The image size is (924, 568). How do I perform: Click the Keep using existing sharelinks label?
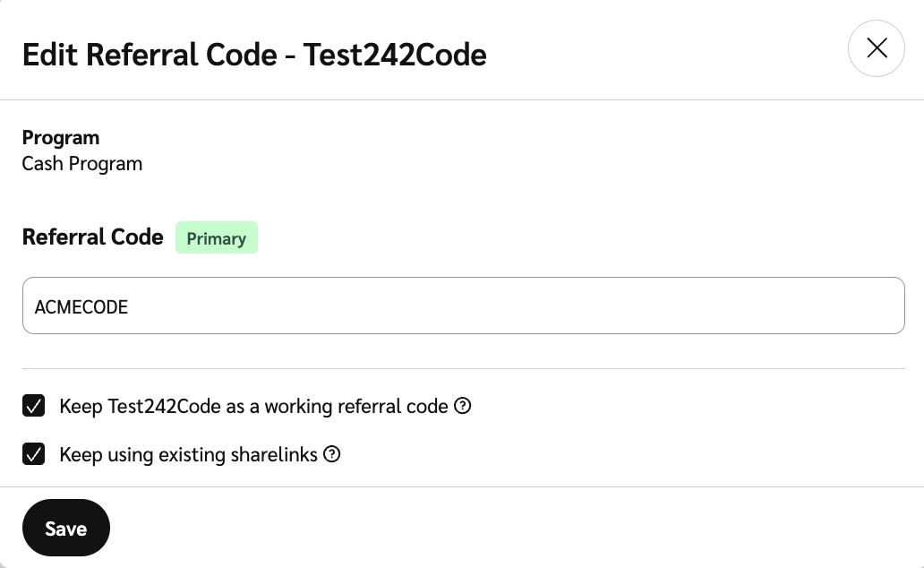(188, 454)
